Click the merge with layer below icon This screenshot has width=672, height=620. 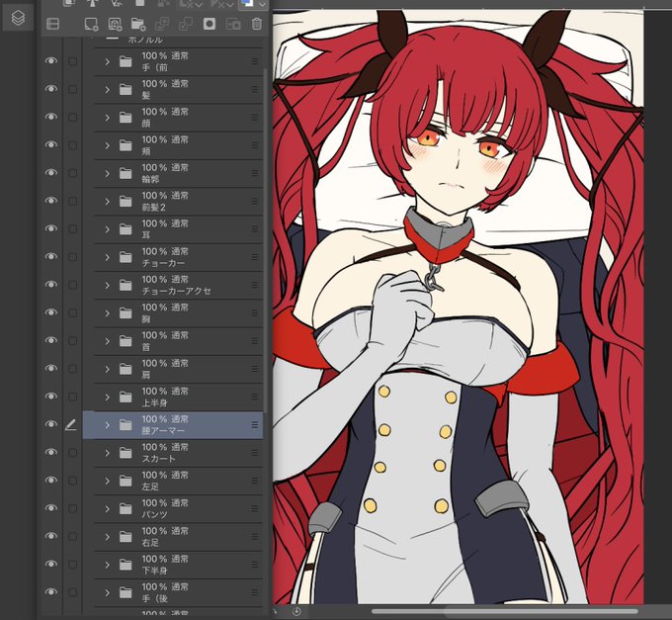pyautogui.click(x=185, y=24)
